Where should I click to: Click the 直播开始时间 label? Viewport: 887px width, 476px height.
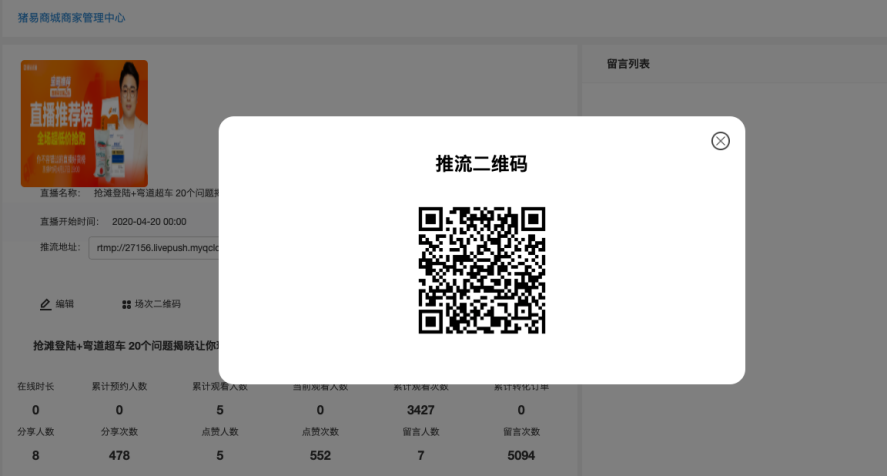click(69, 221)
